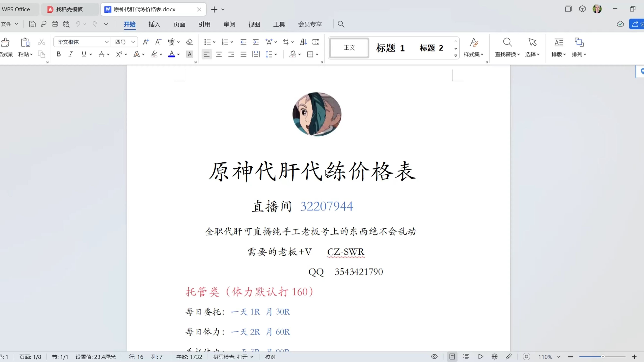Click the Undo arrow icon
The width and height of the screenshot is (644, 362).
click(78, 24)
